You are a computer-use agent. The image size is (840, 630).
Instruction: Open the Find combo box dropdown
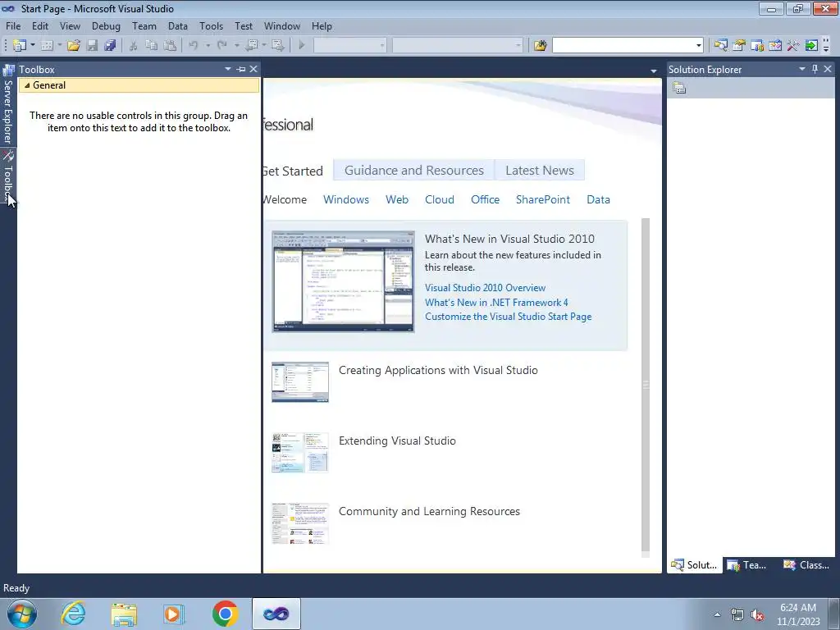(699, 46)
